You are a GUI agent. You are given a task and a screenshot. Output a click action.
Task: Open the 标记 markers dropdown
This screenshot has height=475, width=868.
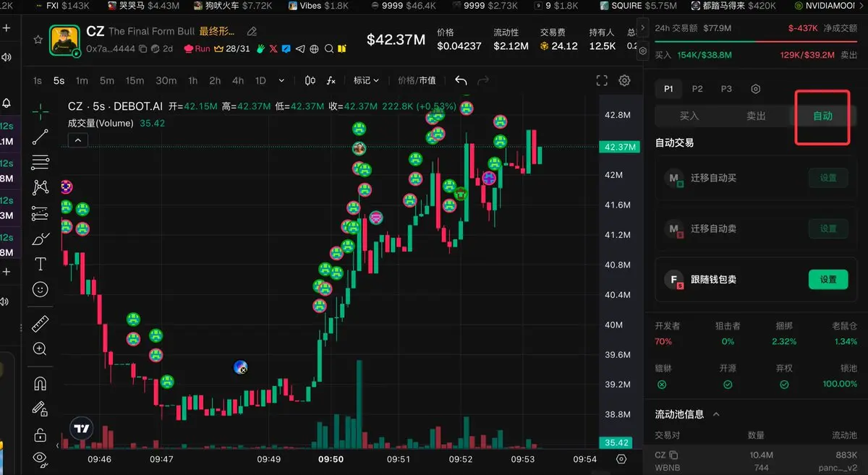click(366, 81)
